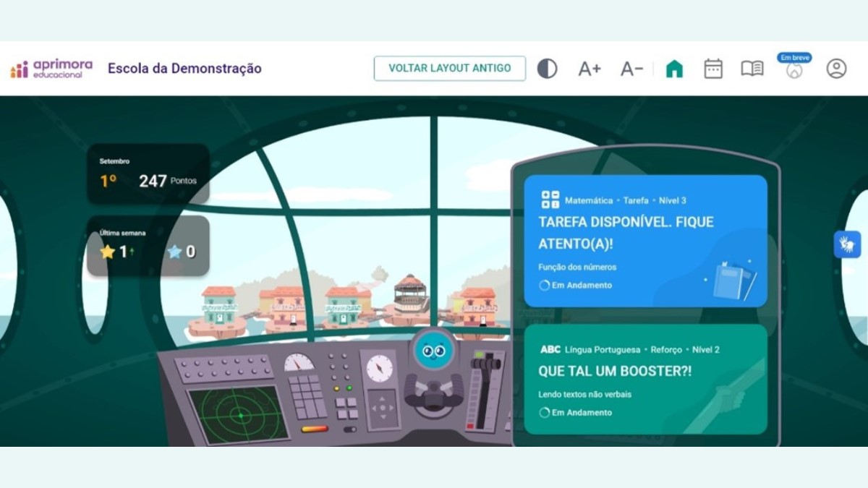Click Em Andamento status on Matemática card

click(576, 286)
